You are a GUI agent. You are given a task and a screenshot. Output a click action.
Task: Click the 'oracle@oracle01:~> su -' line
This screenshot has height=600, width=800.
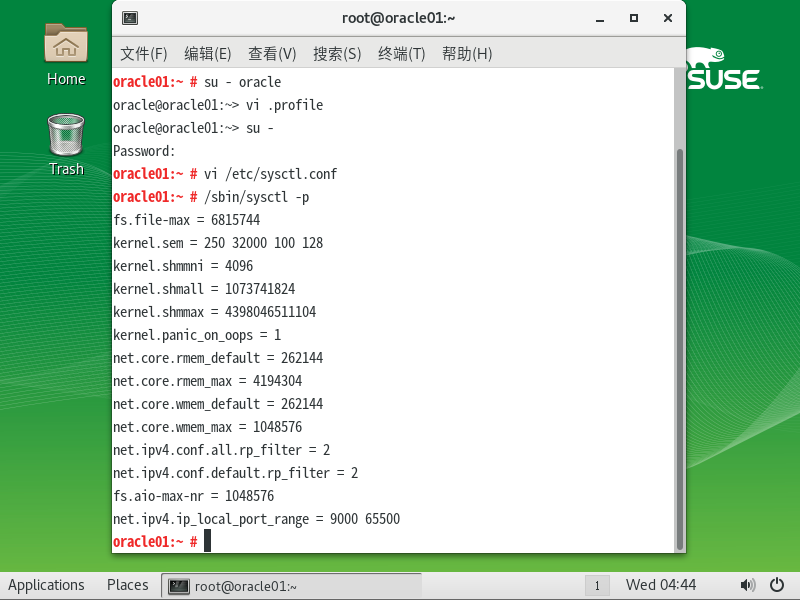(194, 129)
